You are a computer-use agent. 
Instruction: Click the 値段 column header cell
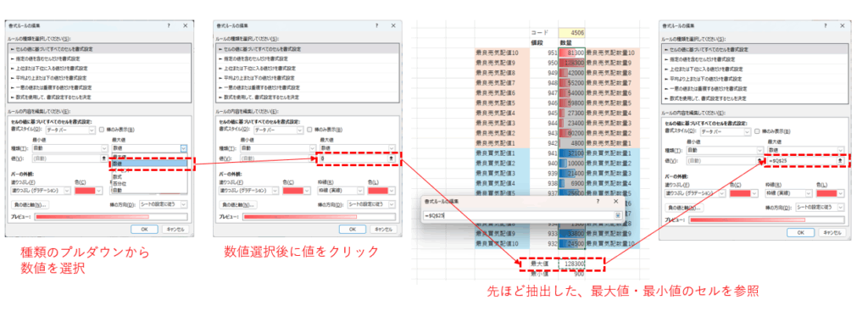coord(544,42)
